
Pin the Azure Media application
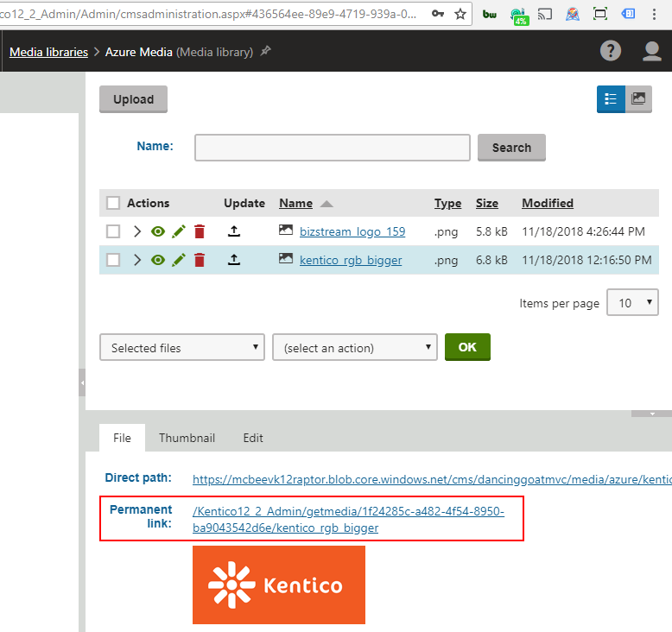point(266,51)
